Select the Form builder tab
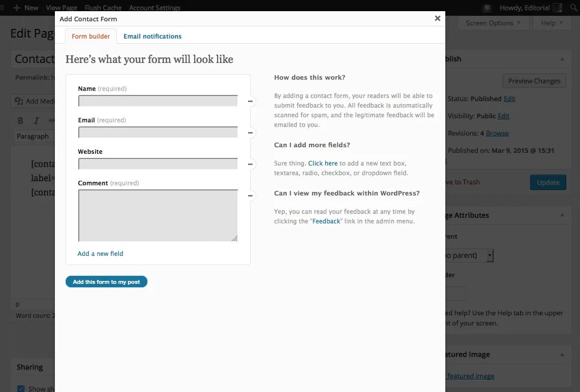The width and height of the screenshot is (580, 392). [x=90, y=36]
